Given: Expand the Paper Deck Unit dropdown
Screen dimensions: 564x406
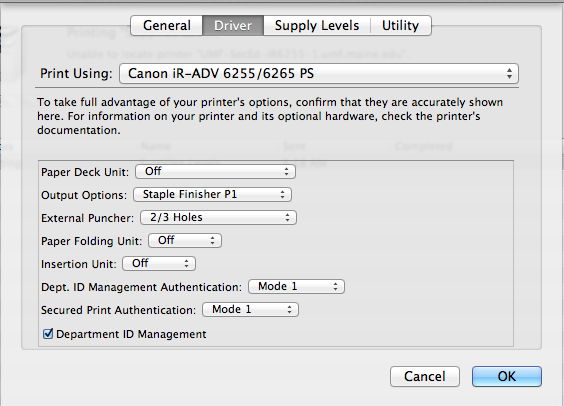Looking at the screenshot, I should pyautogui.click(x=215, y=172).
